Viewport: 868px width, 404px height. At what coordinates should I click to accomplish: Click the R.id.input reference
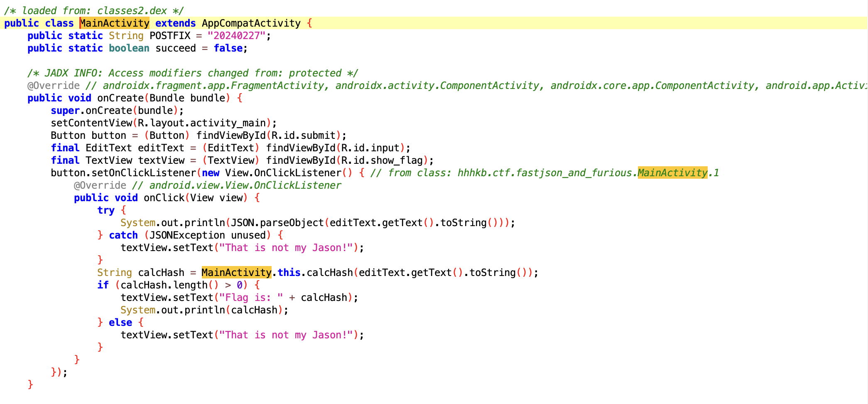tap(370, 148)
